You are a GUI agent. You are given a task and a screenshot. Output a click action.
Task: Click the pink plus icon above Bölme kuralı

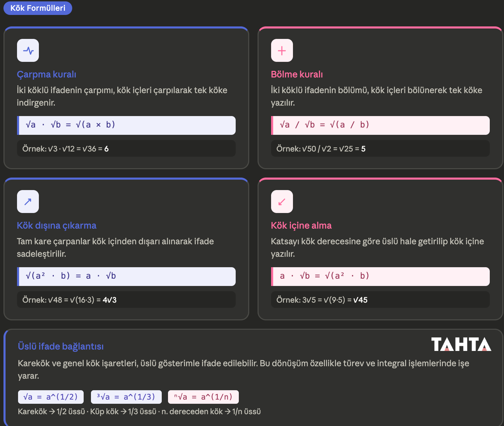pyautogui.click(x=282, y=51)
